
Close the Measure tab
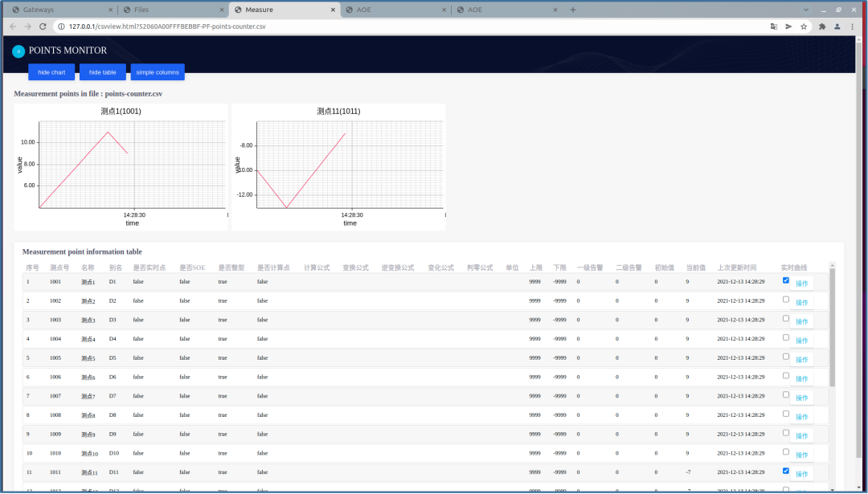(333, 10)
